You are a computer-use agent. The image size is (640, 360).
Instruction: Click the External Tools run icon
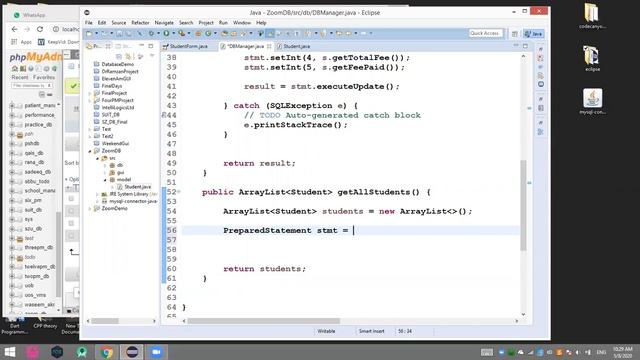[182, 33]
